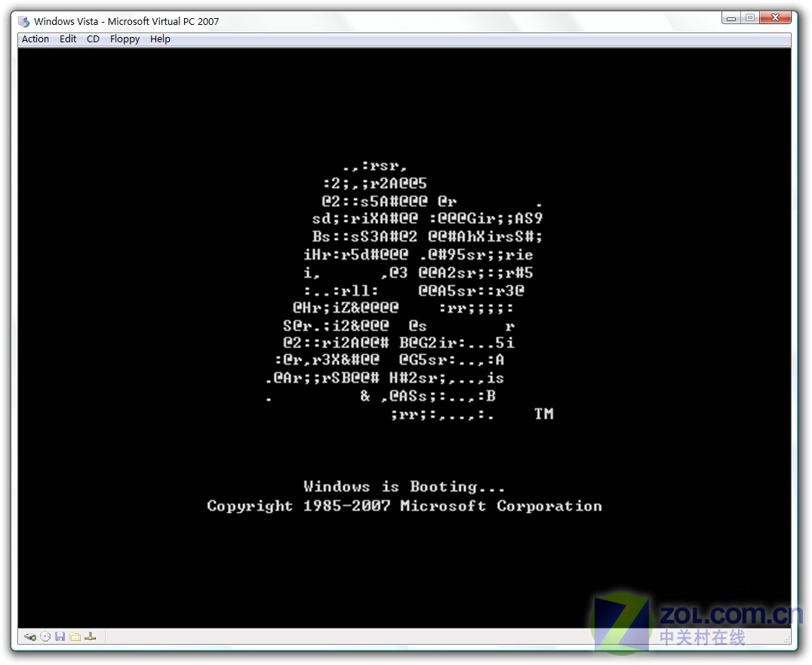Click the network adapter status icon
Image resolution: width=812 pixels, height=665 pixels.
(x=91, y=636)
